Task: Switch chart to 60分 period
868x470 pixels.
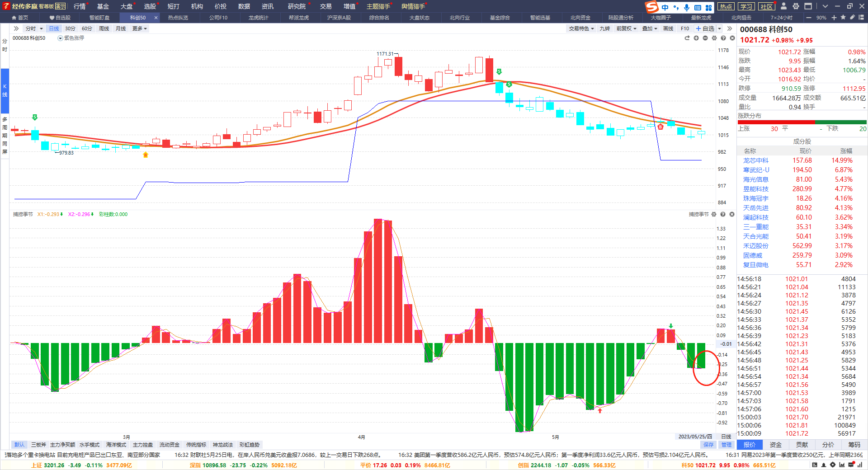Action: (x=87, y=28)
